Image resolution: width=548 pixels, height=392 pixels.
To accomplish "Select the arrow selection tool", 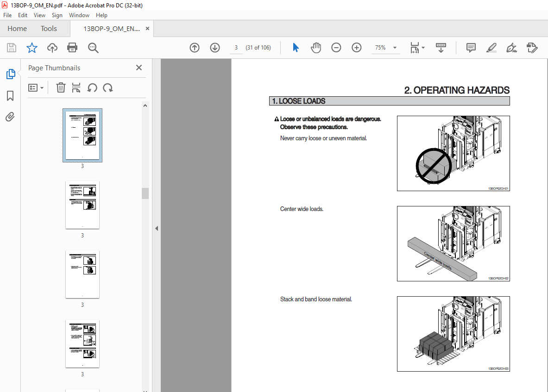I will 296,48.
